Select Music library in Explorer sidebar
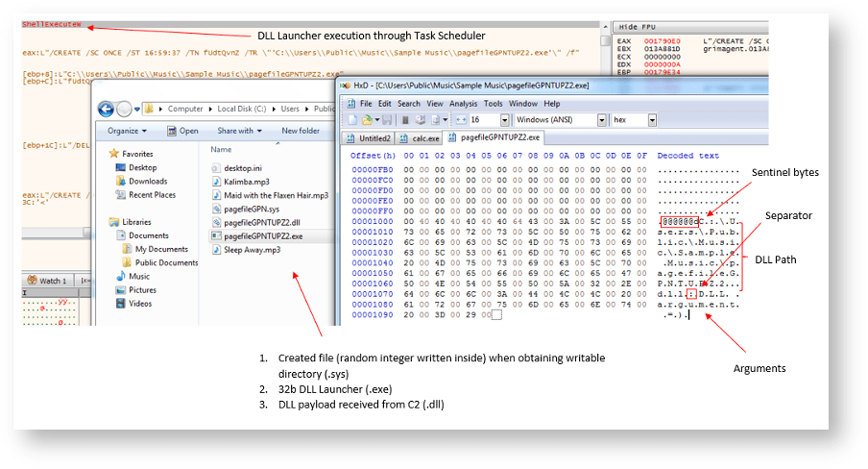This screenshot has width=868, height=469. click(x=133, y=276)
